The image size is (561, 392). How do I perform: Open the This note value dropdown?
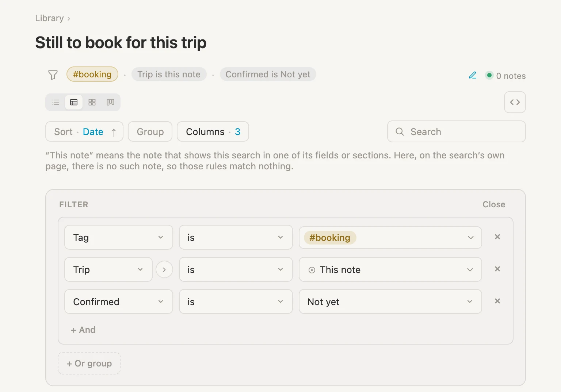(x=390, y=269)
